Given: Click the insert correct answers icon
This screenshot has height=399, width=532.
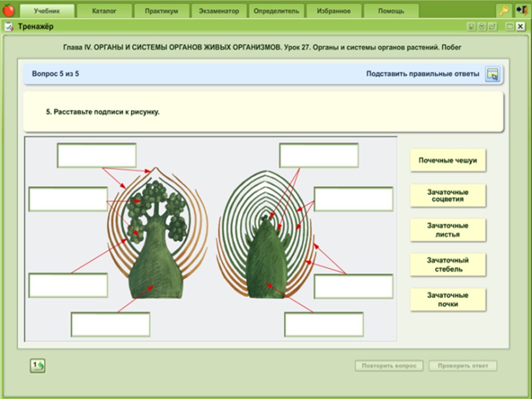Looking at the screenshot, I should pyautogui.click(x=492, y=74).
